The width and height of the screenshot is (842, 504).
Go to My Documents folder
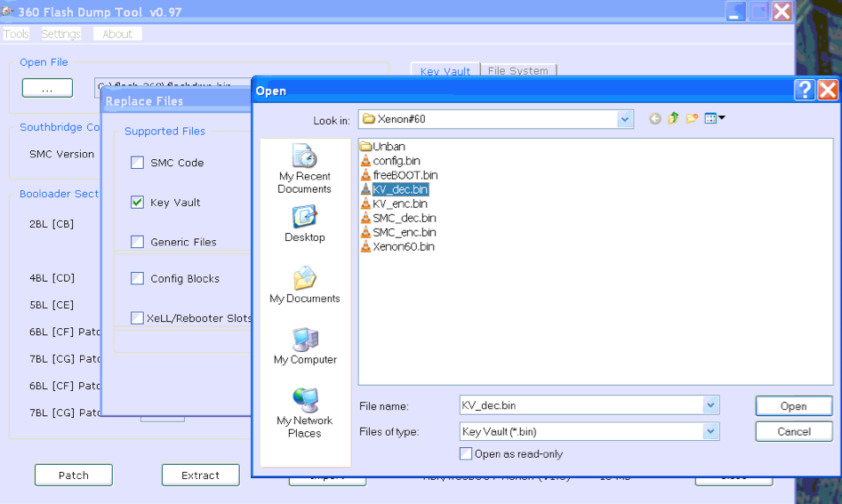(x=304, y=284)
